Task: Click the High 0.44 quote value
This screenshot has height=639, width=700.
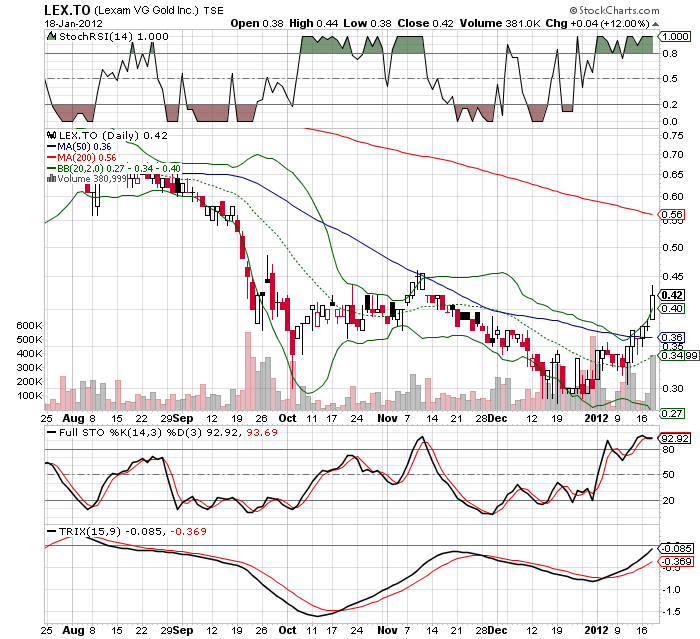Action: click(x=314, y=23)
